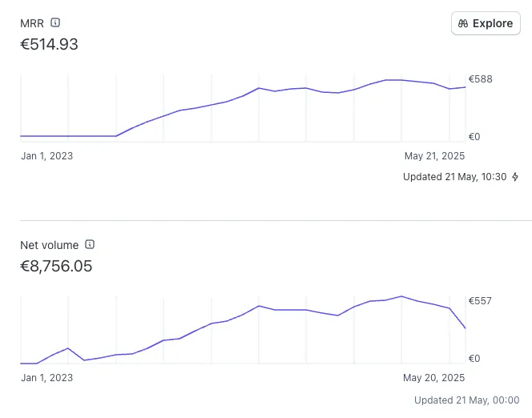Click the highest peak of Net volume line
Image resolution: width=532 pixels, height=418 pixels.
coord(401,296)
